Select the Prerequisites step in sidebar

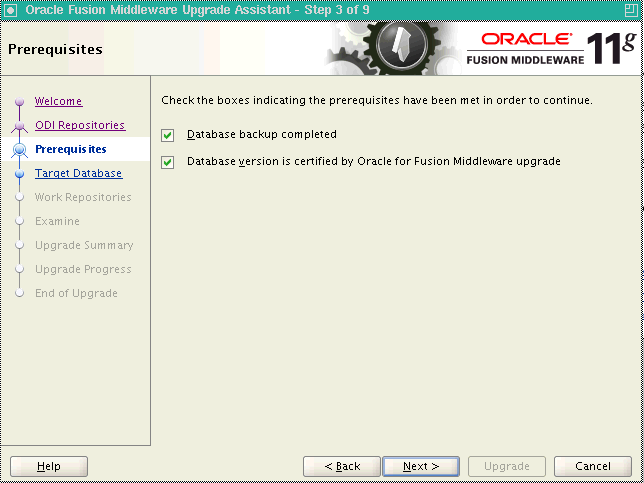[71, 149]
